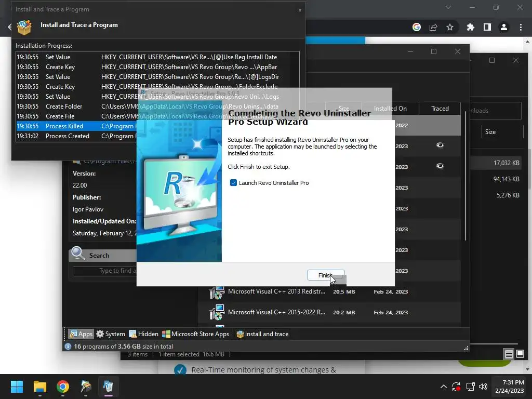
Task: Click the Revo list vertical scrollbar
Action: 465,177
